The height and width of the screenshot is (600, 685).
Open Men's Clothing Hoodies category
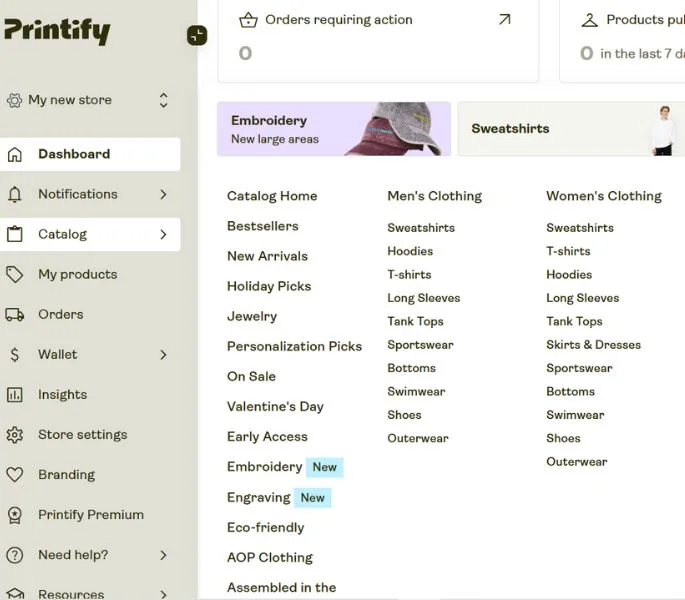point(410,251)
